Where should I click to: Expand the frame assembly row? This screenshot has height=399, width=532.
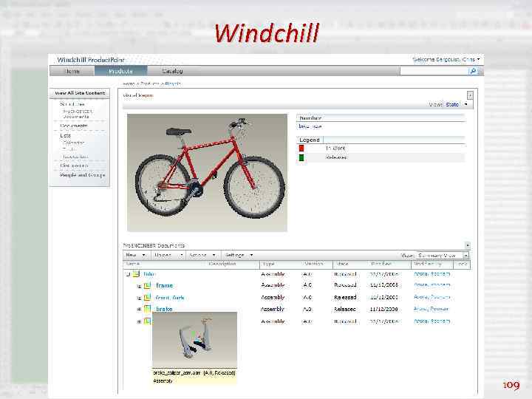pos(139,286)
